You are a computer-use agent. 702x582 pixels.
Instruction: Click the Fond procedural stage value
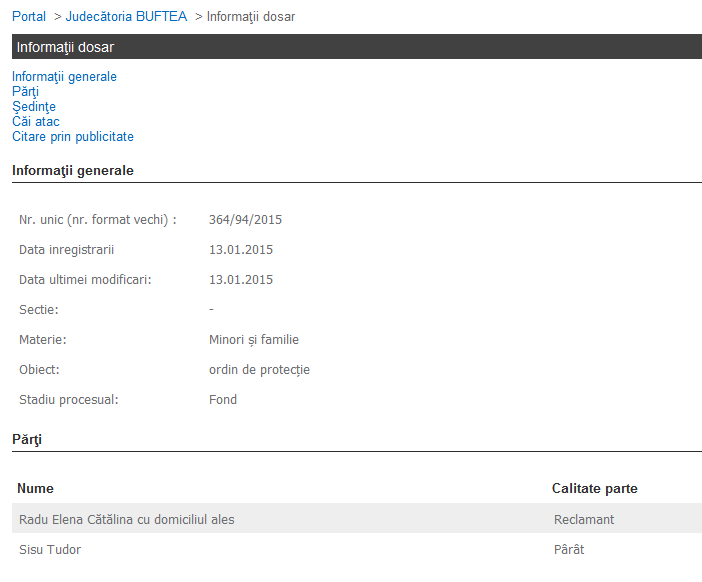(223, 400)
